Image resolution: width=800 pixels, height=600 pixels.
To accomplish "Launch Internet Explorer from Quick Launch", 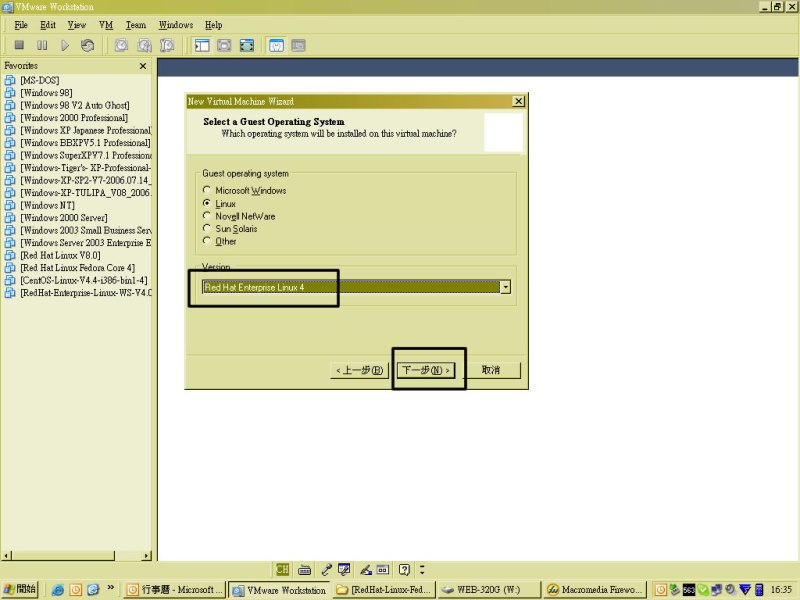I will pos(58,590).
